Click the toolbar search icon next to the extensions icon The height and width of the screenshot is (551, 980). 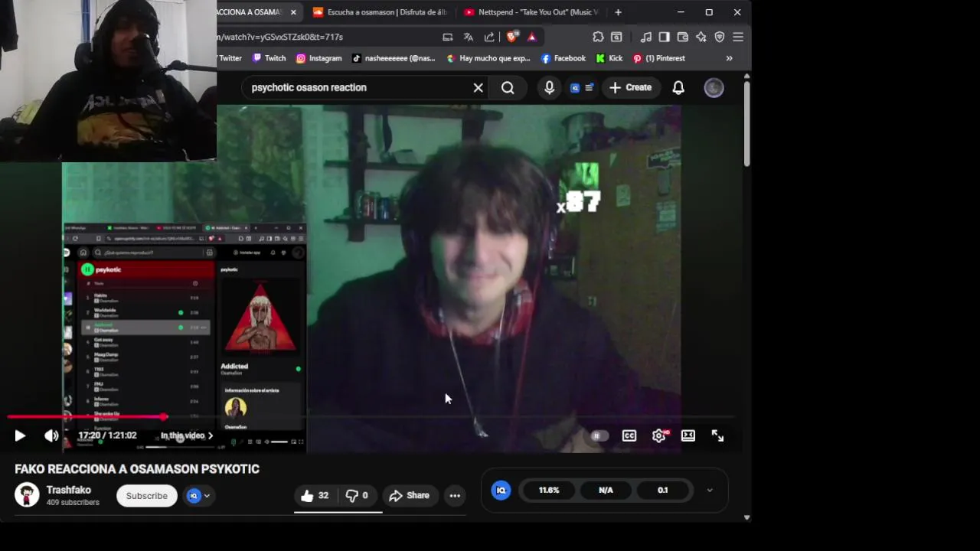pos(616,37)
